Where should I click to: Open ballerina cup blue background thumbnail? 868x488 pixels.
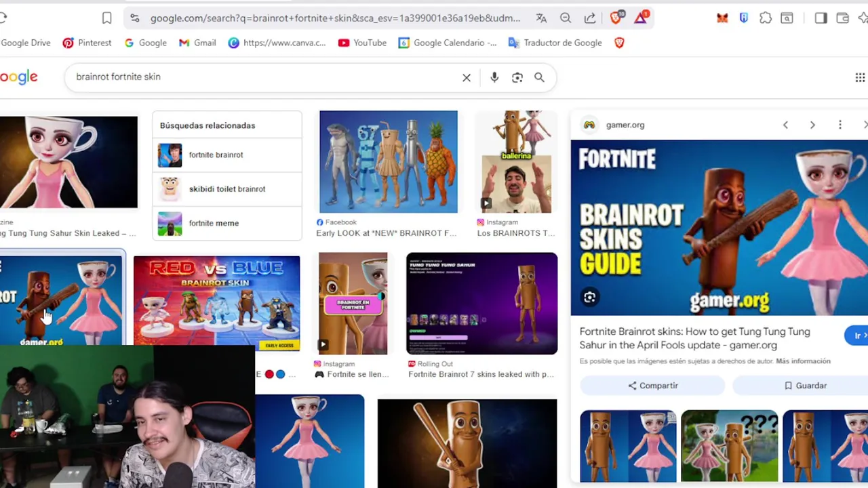(309, 442)
